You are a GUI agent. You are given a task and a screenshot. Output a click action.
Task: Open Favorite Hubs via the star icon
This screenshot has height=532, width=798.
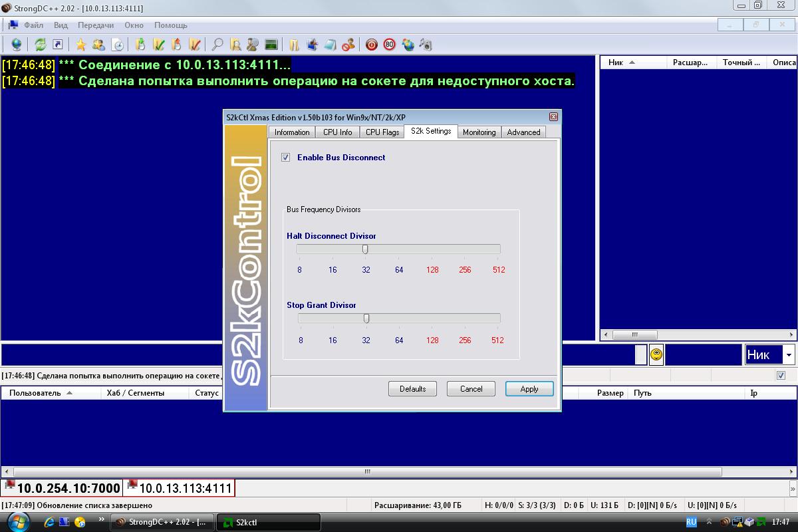point(80,45)
